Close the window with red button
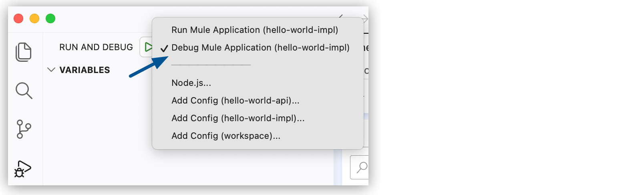Image resolution: width=644 pixels, height=195 pixels. click(x=18, y=18)
